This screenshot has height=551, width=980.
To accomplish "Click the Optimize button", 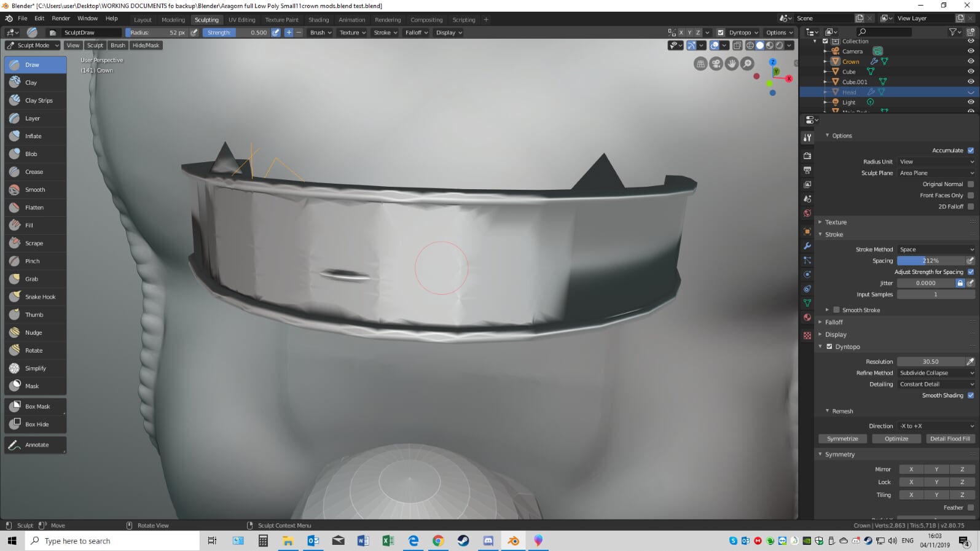I will [x=896, y=439].
